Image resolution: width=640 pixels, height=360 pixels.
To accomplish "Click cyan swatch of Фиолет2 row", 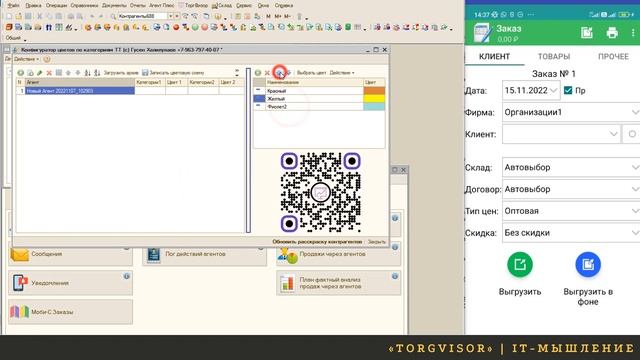I will 374,107.
